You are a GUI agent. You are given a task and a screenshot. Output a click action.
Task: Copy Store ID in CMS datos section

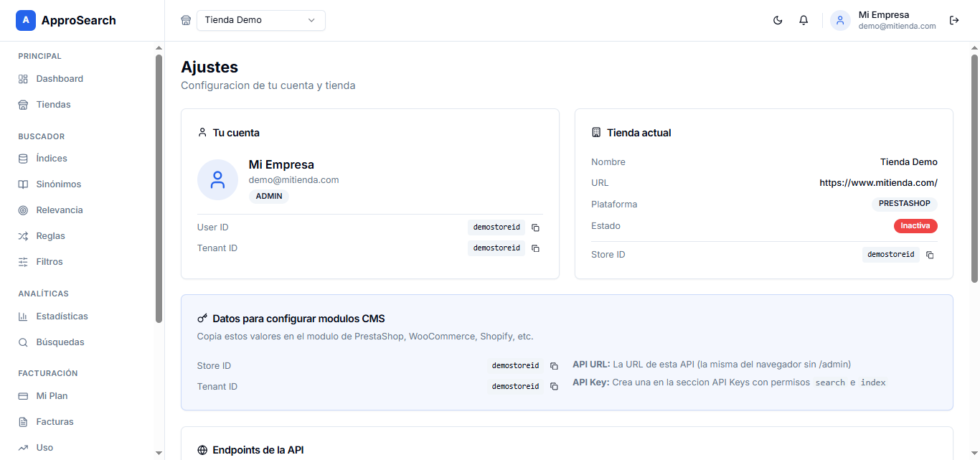coord(554,366)
